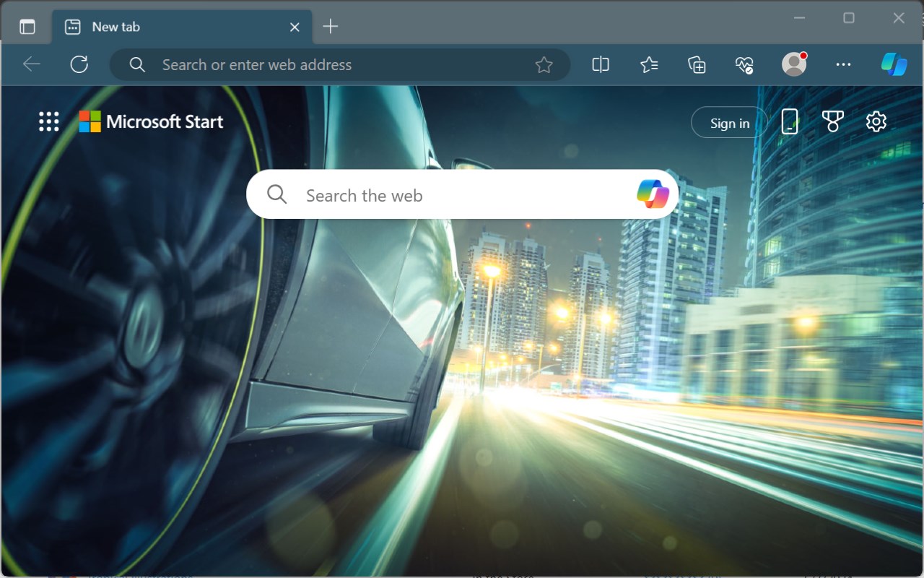Screen dimensions: 924x578
Task: Maximize the Edge browser window
Action: click(849, 18)
